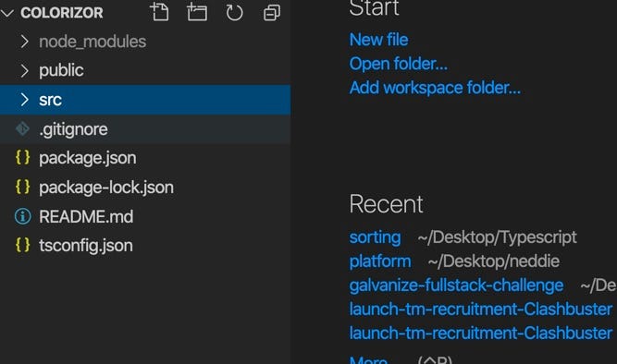The image size is (617, 364).
Task: Collapse all folders with the collapse icon
Action: pos(272,13)
